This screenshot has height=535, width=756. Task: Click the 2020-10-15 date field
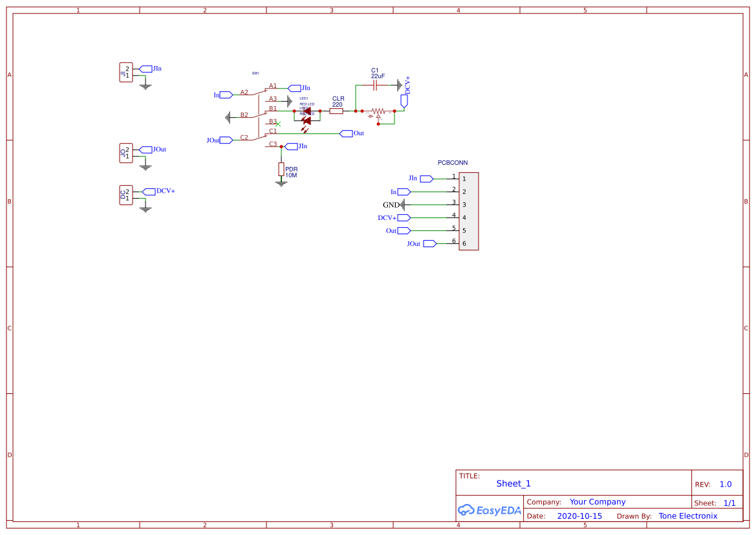[x=581, y=516]
